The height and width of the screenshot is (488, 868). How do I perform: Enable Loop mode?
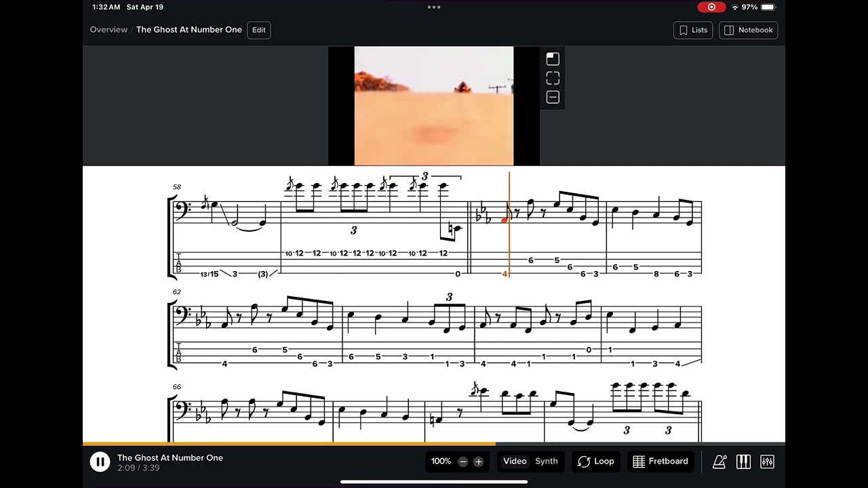(x=596, y=462)
